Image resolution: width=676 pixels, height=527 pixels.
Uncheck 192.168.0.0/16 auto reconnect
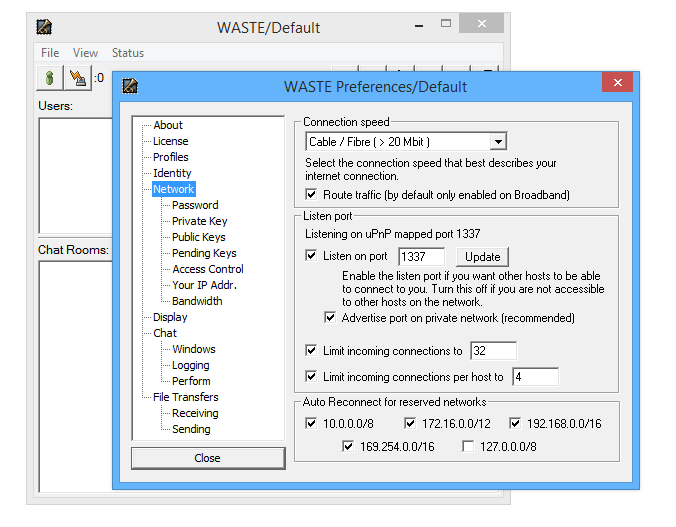point(515,423)
